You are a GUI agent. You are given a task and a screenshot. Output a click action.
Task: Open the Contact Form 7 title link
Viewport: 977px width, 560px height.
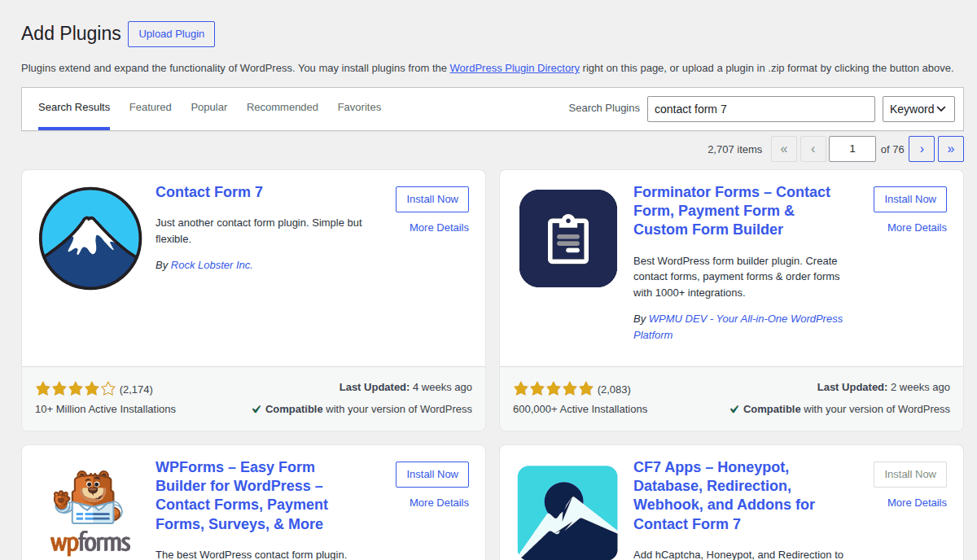click(x=209, y=192)
